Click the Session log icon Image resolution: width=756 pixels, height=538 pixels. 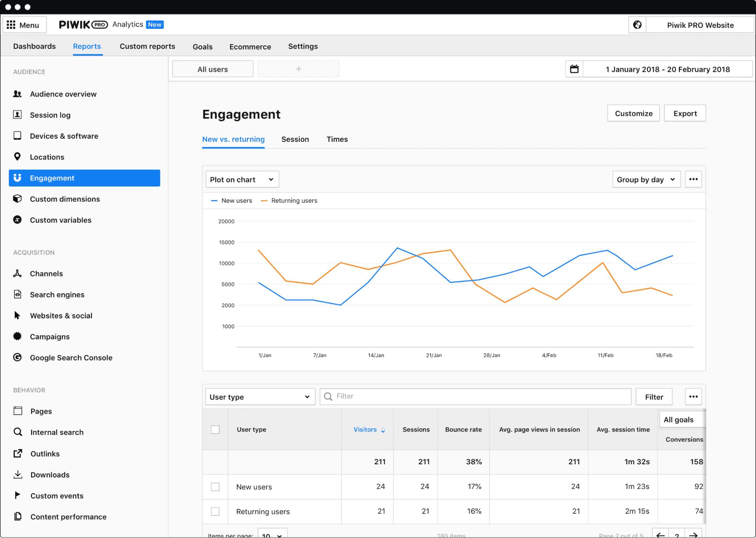tap(18, 115)
